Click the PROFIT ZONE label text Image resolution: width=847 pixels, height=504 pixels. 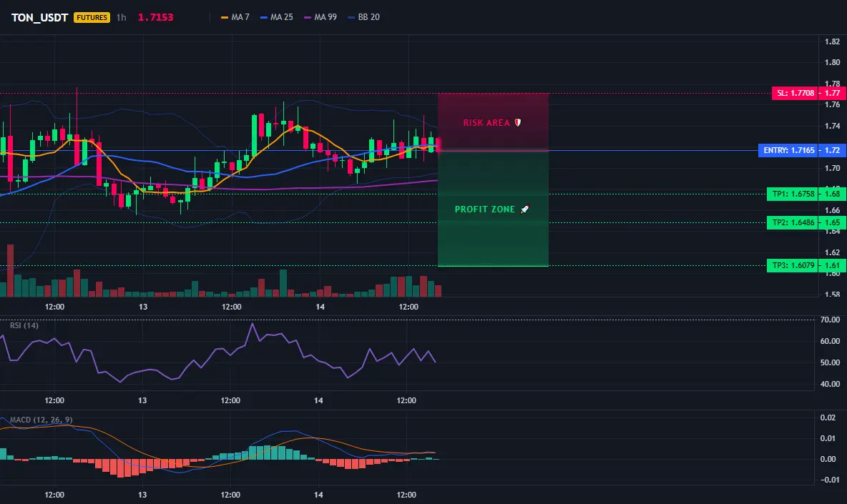click(x=484, y=209)
